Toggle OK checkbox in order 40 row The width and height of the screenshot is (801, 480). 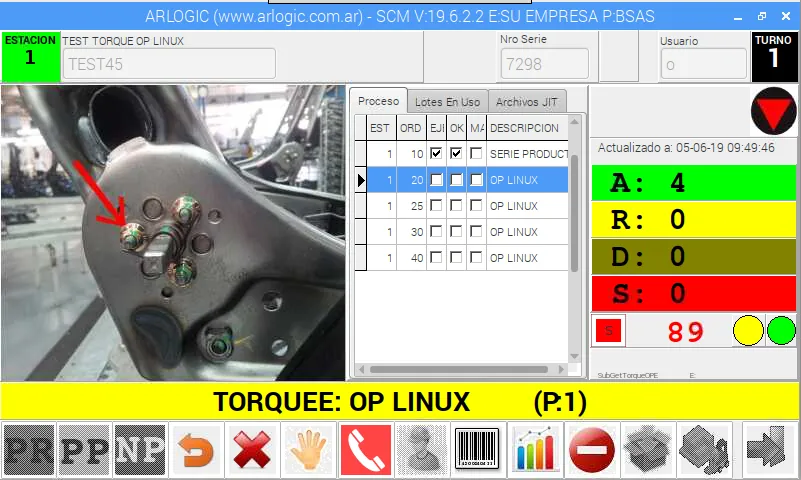click(456, 257)
